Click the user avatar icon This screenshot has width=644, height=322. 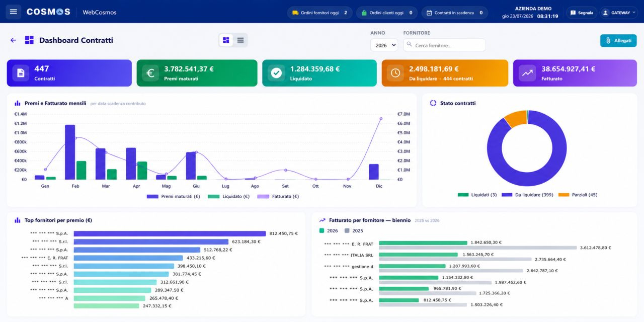pos(606,13)
